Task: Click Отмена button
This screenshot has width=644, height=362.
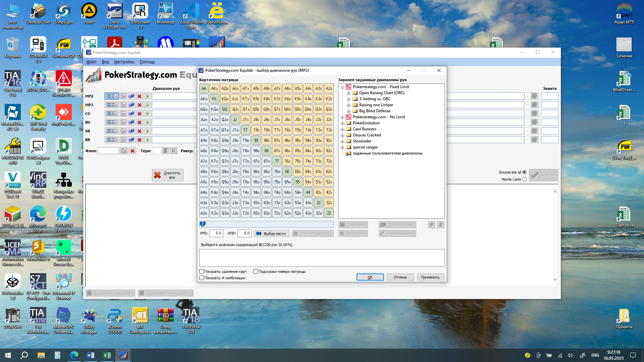Action: pyautogui.click(x=400, y=277)
